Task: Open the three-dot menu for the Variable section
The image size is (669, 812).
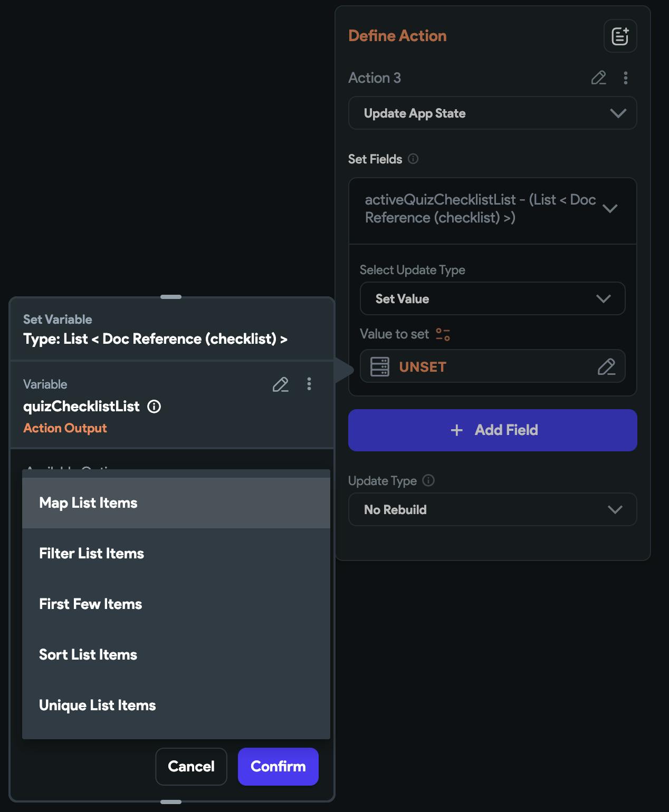Action: coord(309,384)
